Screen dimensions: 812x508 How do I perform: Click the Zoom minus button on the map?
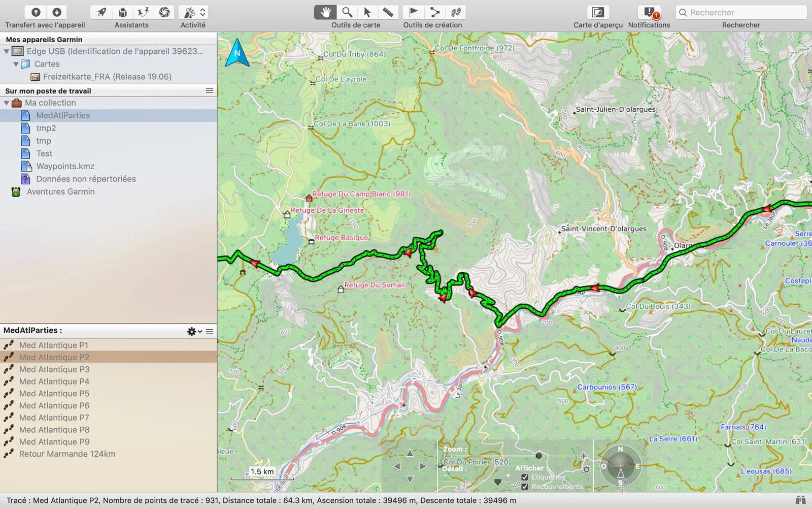coord(447,456)
